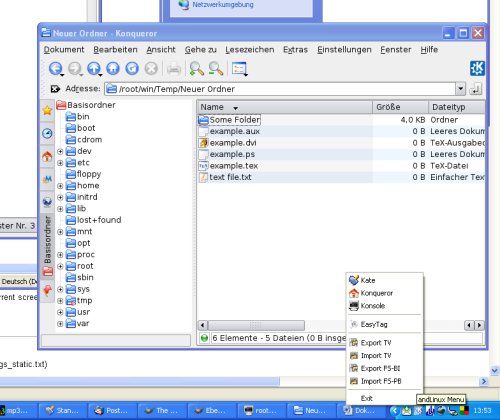Click the file list horizontal scrollbar thumb
This screenshot has width=500, height=420.
click(256, 325)
